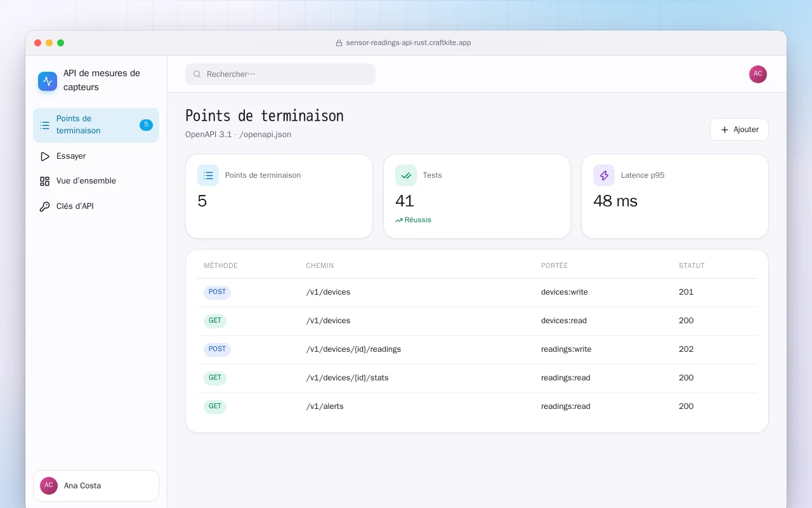Viewport: 812px width, 508px height.
Task: Click the 48 ms latency value
Action: point(615,201)
